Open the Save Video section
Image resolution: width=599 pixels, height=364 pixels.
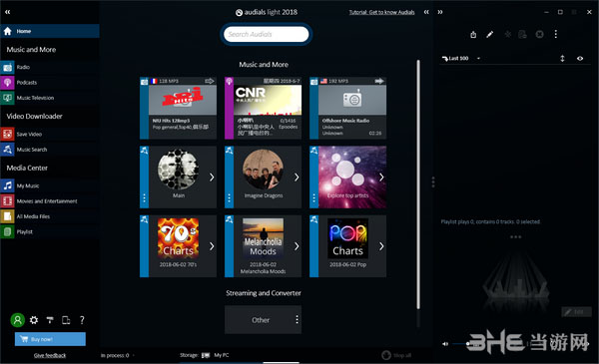[50, 135]
